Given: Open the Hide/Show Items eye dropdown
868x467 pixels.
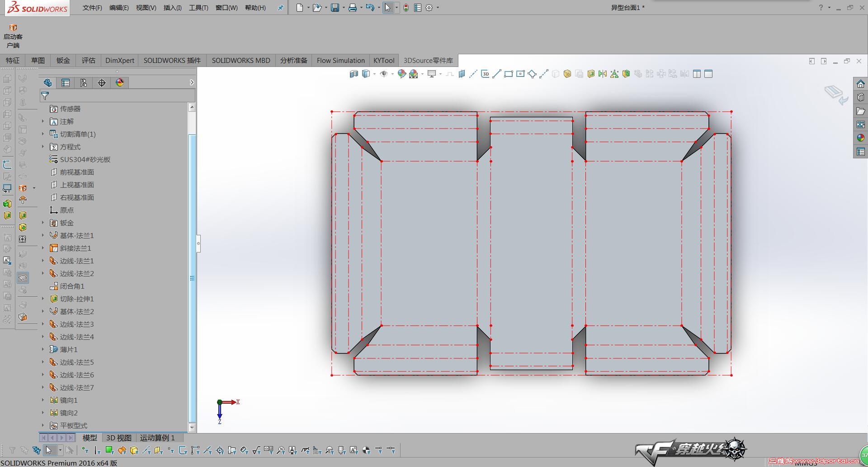Looking at the screenshot, I should coord(392,74).
